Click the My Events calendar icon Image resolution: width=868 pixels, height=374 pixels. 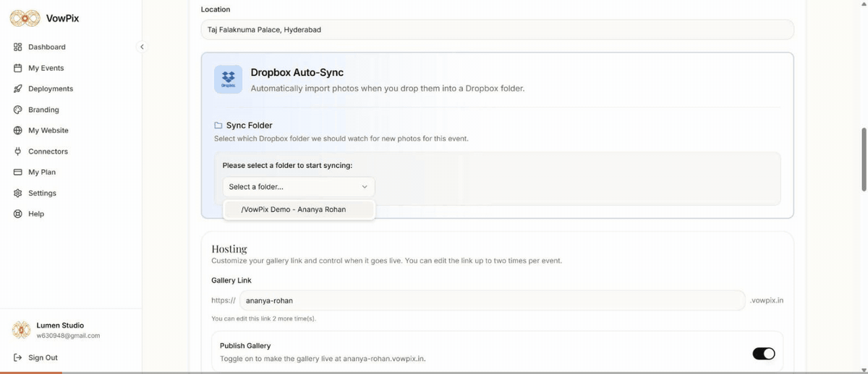[18, 68]
